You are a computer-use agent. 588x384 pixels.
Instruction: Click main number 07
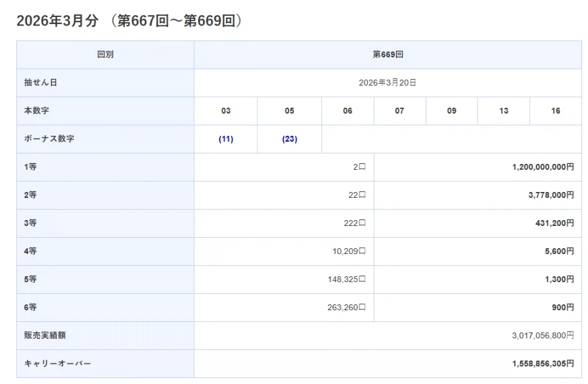400,110
